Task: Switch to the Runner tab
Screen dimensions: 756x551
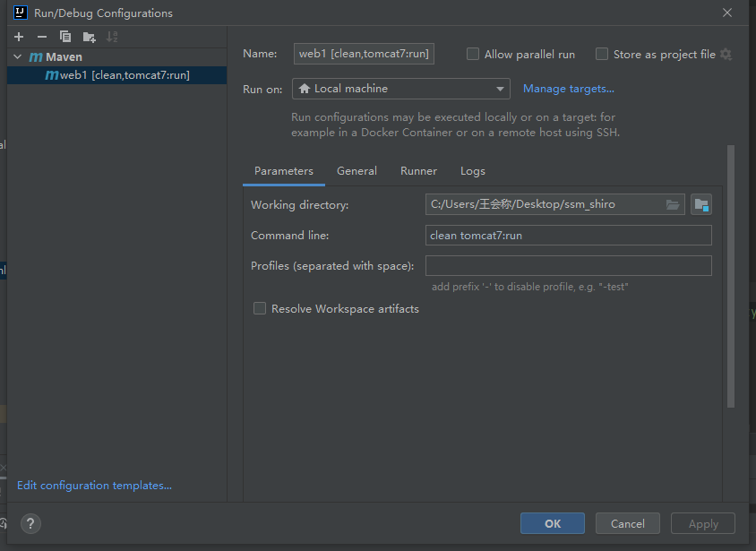Action: pyautogui.click(x=418, y=171)
